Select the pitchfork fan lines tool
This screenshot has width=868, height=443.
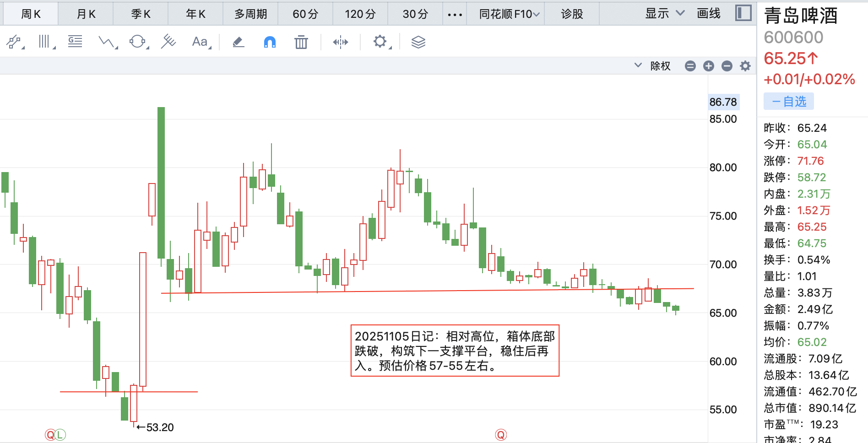pos(168,42)
